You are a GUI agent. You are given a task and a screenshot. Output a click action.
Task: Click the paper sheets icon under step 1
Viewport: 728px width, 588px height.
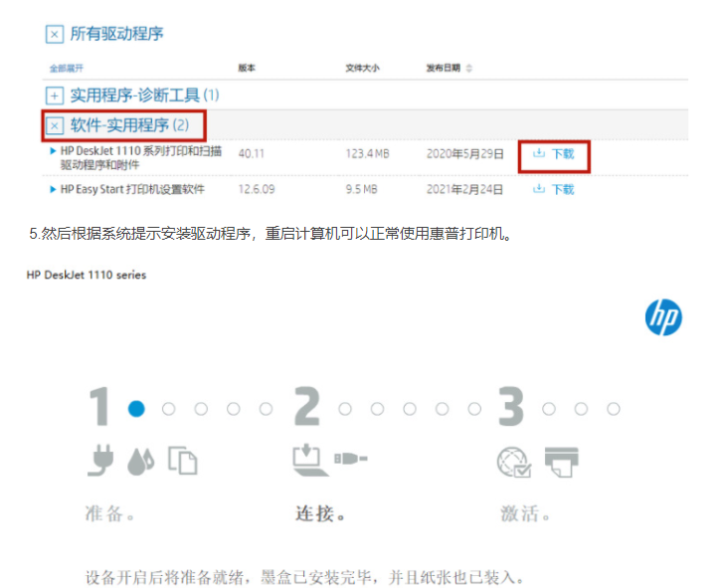(x=182, y=460)
